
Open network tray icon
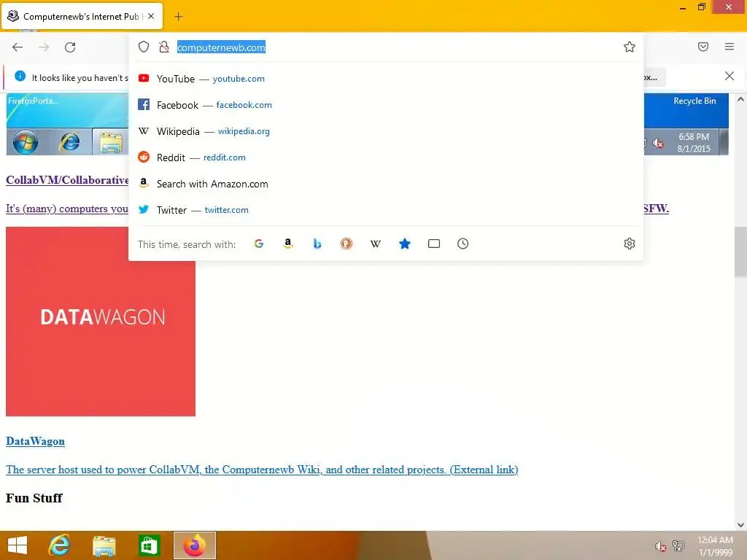pyautogui.click(x=678, y=545)
